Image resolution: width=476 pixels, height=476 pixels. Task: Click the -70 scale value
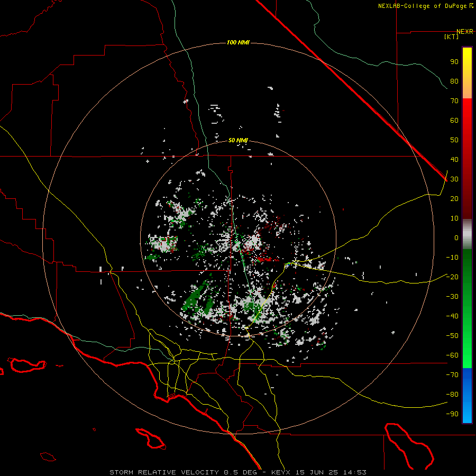[452, 375]
